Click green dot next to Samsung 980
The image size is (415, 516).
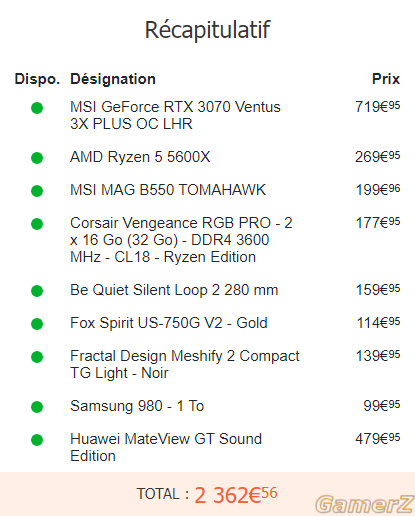pyautogui.click(x=37, y=407)
